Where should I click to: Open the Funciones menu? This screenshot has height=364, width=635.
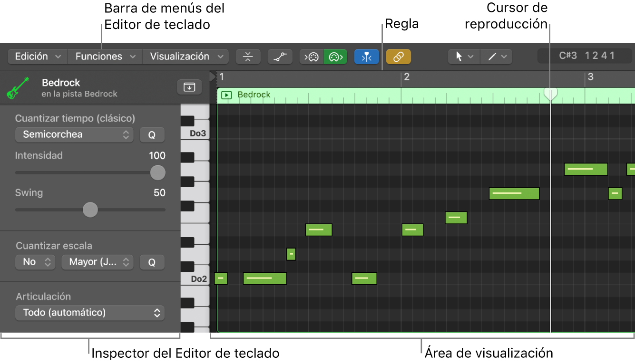coord(104,56)
